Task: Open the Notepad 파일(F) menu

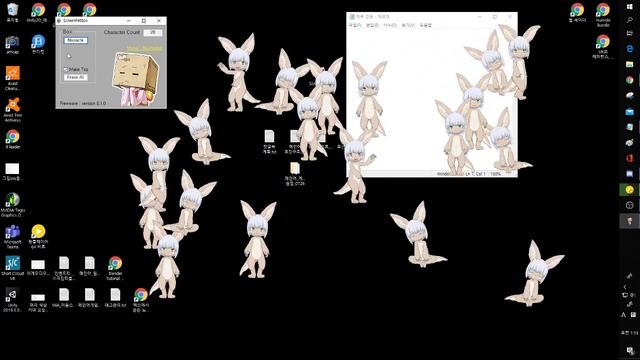Action: (355, 25)
